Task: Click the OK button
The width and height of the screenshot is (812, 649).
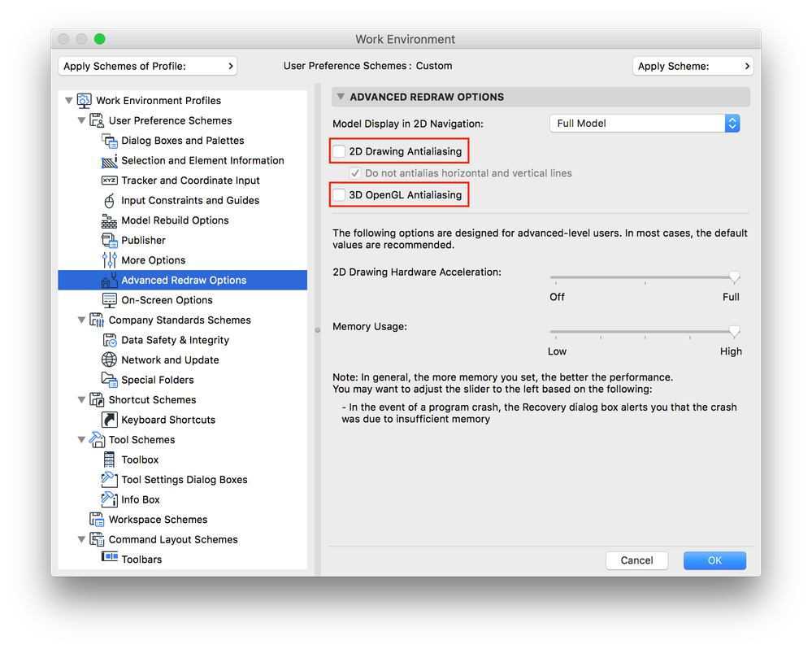Action: click(x=714, y=560)
